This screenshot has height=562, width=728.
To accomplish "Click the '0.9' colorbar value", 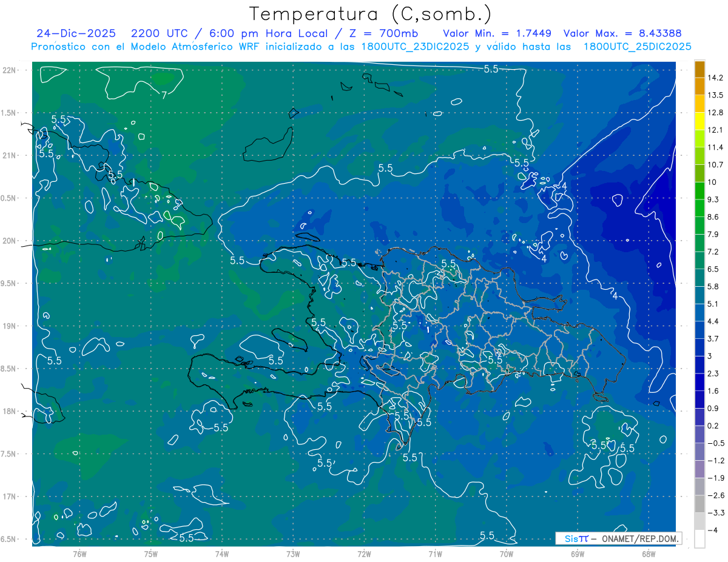I will tap(713, 409).
